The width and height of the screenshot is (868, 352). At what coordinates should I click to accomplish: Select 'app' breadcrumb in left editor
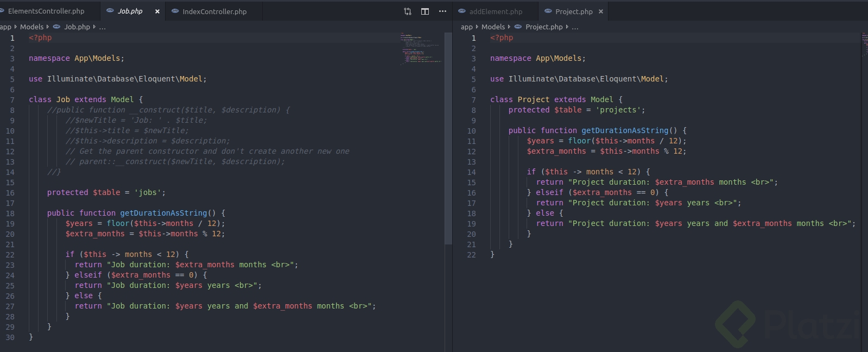tap(5, 27)
